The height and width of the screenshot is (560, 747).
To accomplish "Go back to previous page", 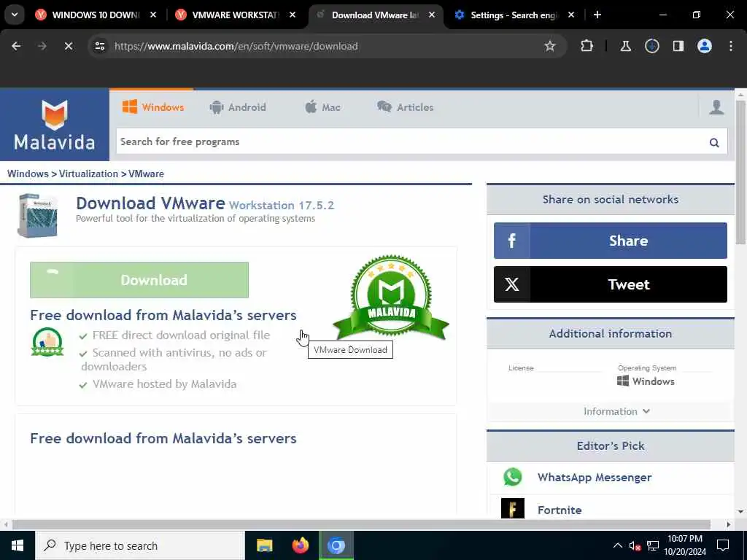I will [x=16, y=46].
